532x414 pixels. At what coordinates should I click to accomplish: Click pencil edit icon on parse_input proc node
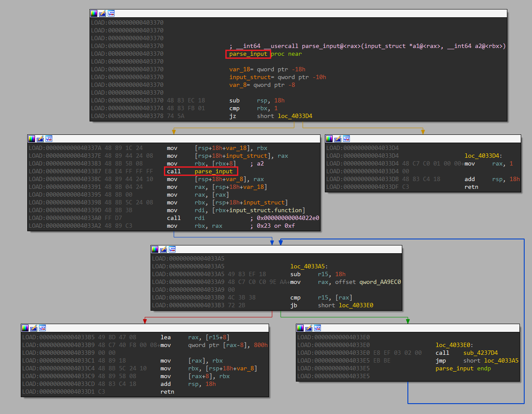point(103,14)
